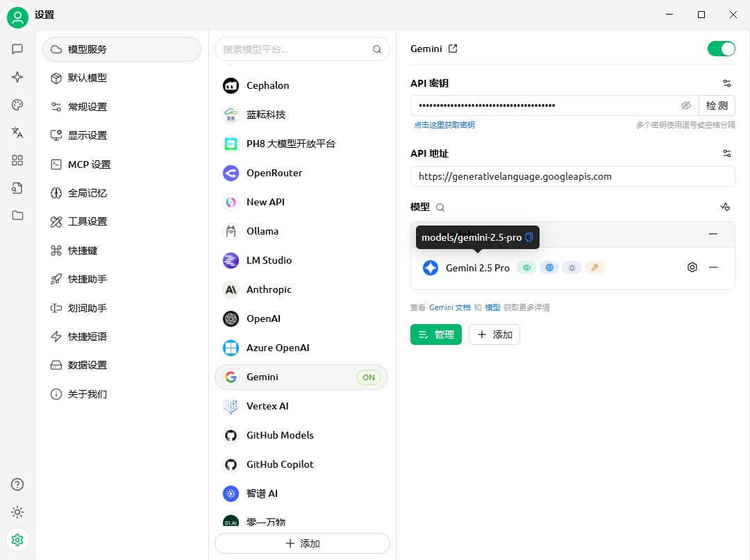Toggle the Gemini provider switch off
The height and width of the screenshot is (560, 750).
pyautogui.click(x=722, y=49)
